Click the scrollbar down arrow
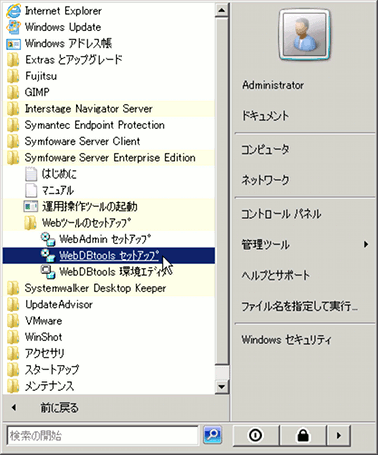Viewport: 378px width, 455px height. point(222,387)
